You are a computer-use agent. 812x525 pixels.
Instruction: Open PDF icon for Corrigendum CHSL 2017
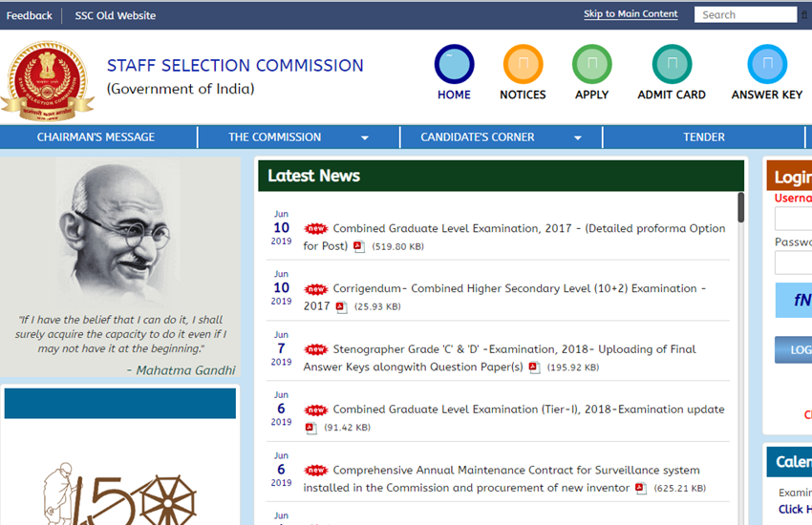coord(341,307)
